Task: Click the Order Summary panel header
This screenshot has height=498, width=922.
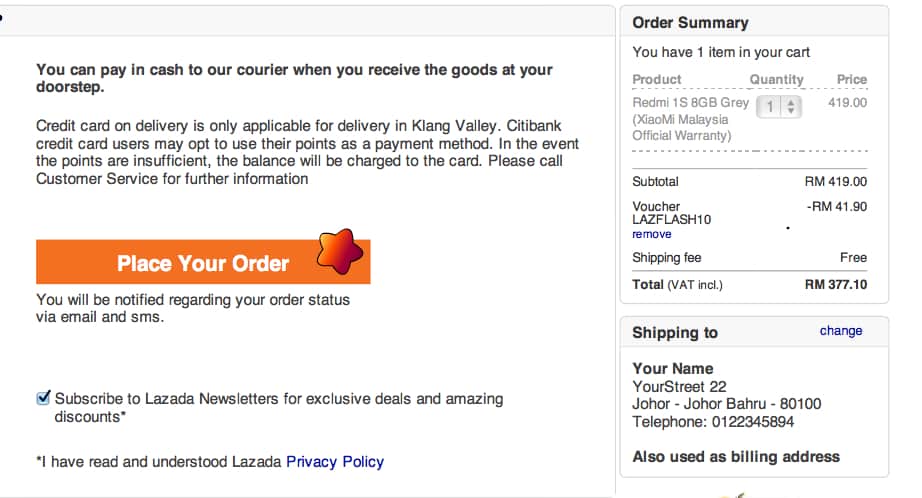Action: click(x=690, y=22)
